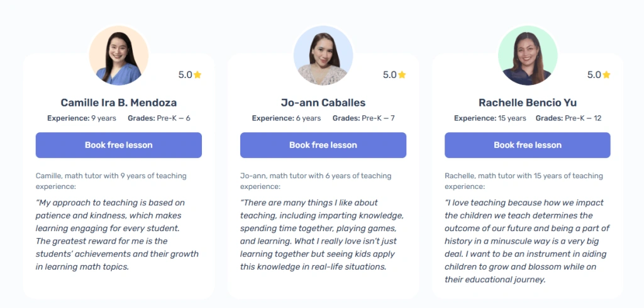Image resolution: width=644 pixels, height=308 pixels.
Task: Click Rachelle's teaching quote text
Action: (x=527, y=241)
